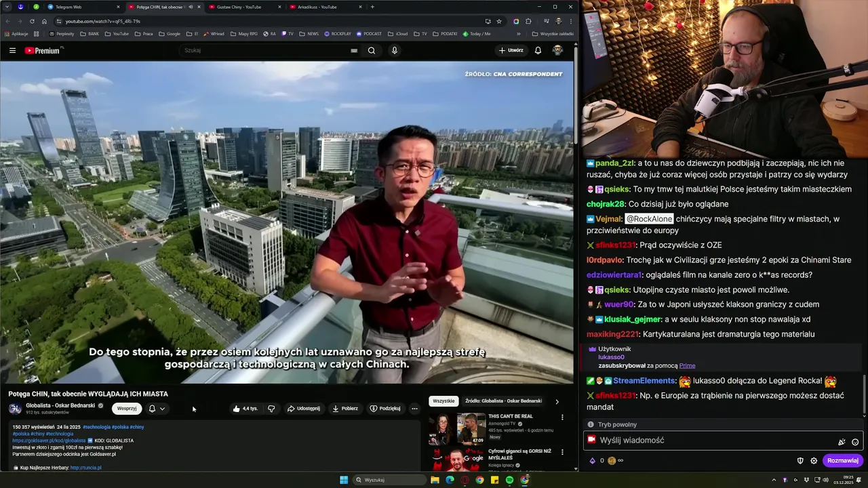This screenshot has width=868, height=488.
Task: Click the Wesprzyj button
Action: click(x=127, y=409)
